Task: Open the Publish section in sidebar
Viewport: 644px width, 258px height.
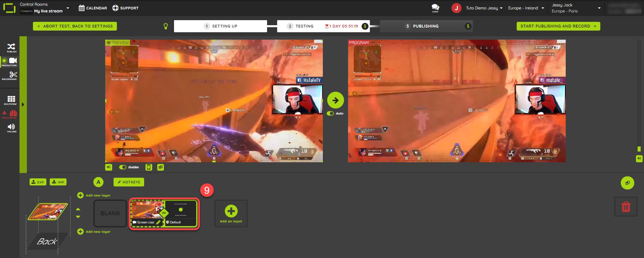Action: click(x=11, y=48)
